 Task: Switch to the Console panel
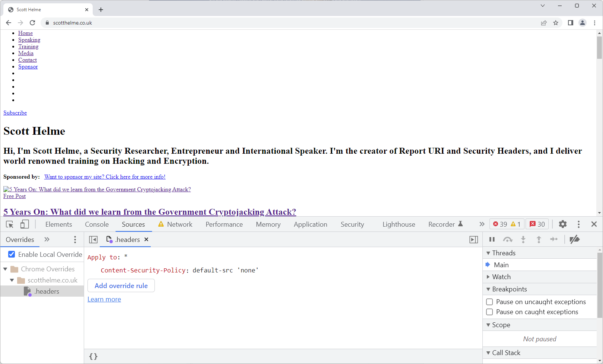click(x=97, y=224)
